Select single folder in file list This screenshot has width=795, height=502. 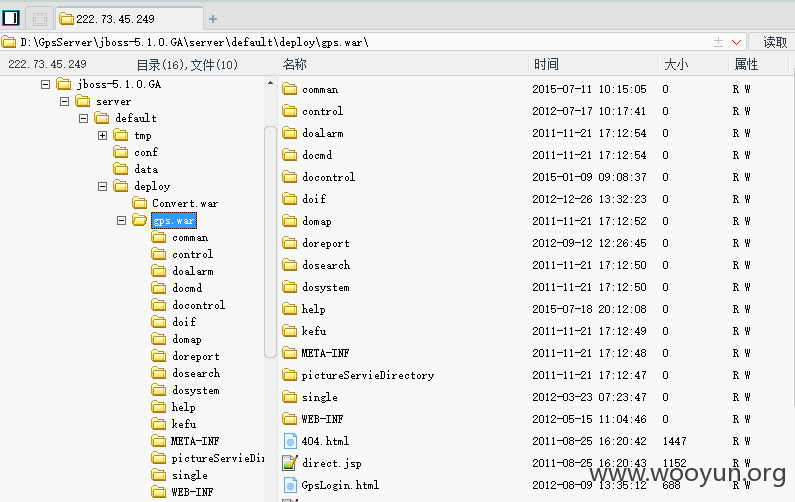click(319, 397)
